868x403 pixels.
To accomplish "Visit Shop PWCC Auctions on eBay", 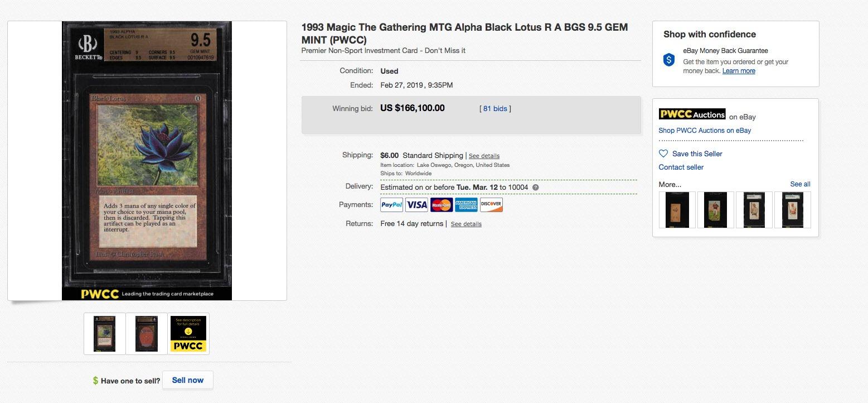I will click(705, 131).
